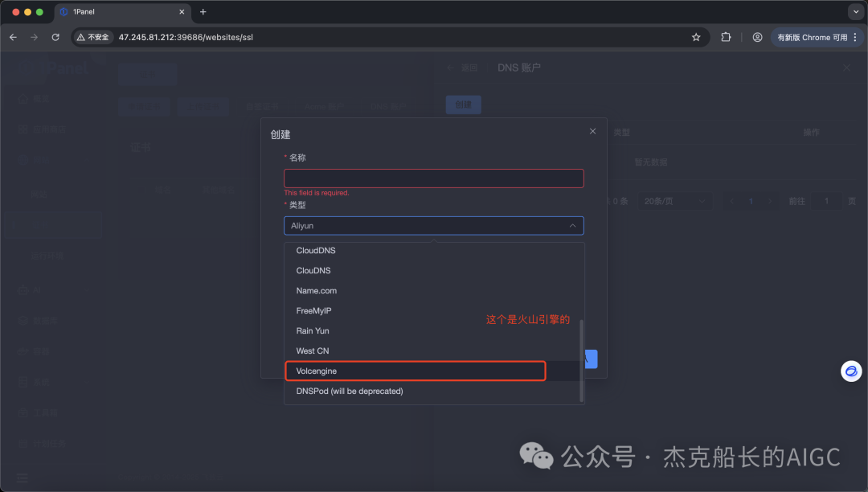
Task: Click the 申请证书 button
Action: [145, 107]
